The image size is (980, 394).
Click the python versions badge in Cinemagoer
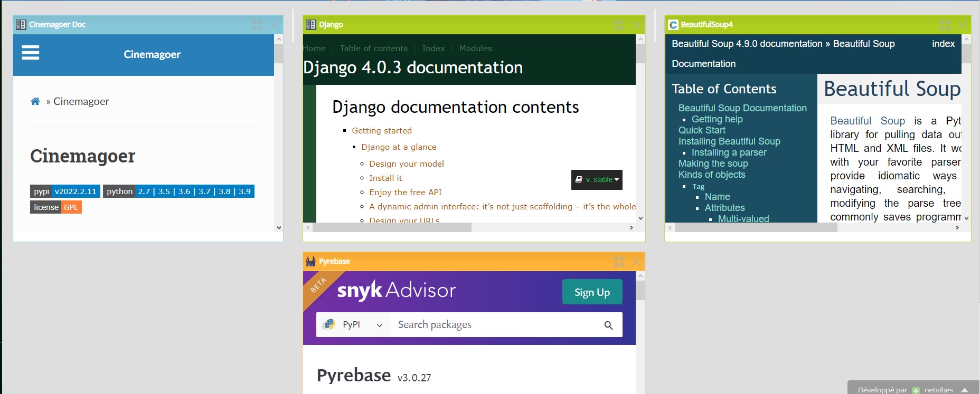pos(178,191)
